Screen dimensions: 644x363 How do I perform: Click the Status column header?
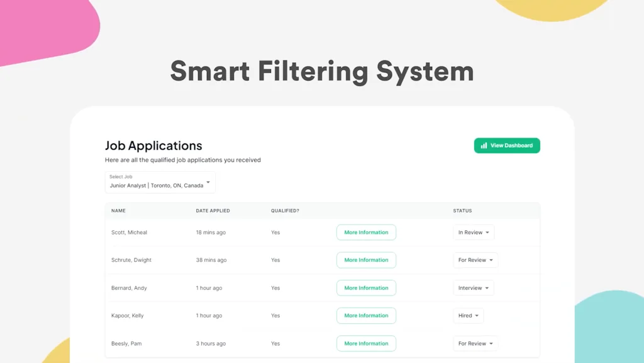pyautogui.click(x=462, y=211)
